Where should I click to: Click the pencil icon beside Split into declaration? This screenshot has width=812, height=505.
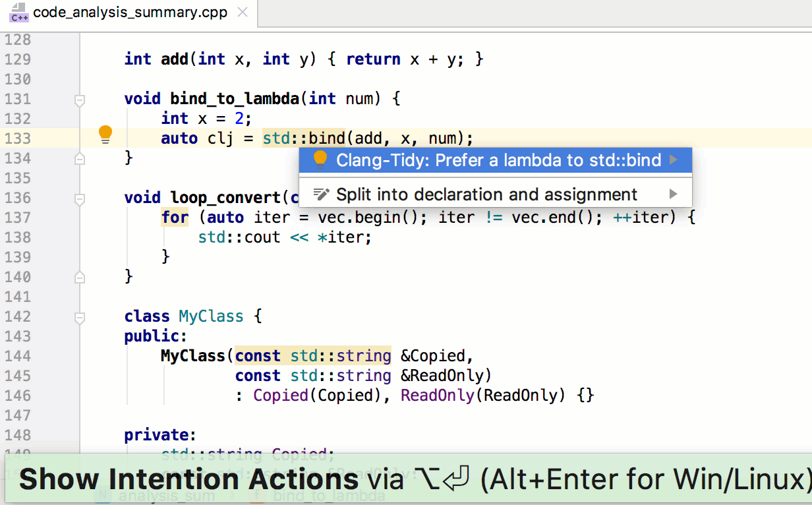pyautogui.click(x=321, y=194)
